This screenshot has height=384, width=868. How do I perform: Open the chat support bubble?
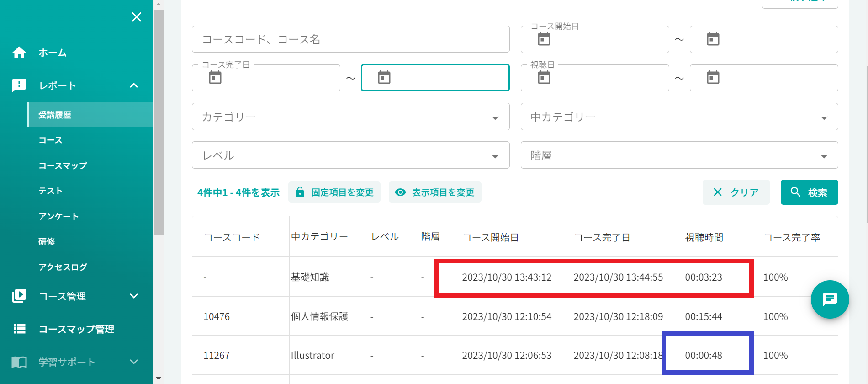point(830,299)
